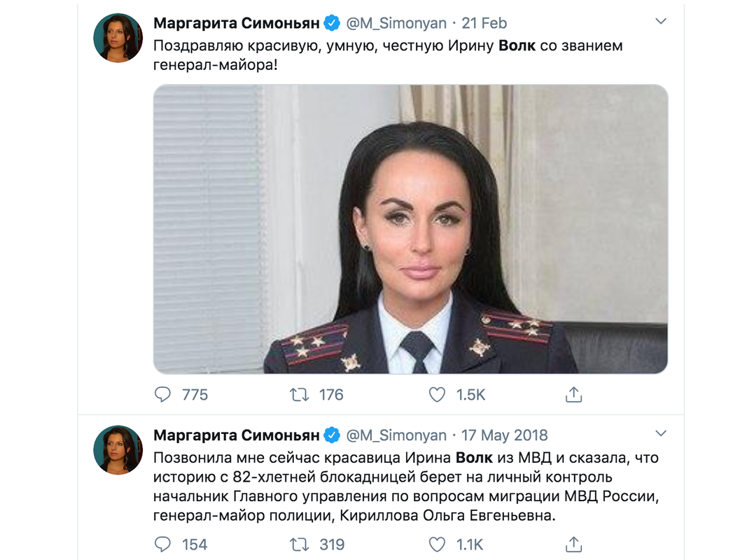This screenshot has height=560, width=733.
Task: Open the second tweet's chevron menu
Action: tap(661, 433)
